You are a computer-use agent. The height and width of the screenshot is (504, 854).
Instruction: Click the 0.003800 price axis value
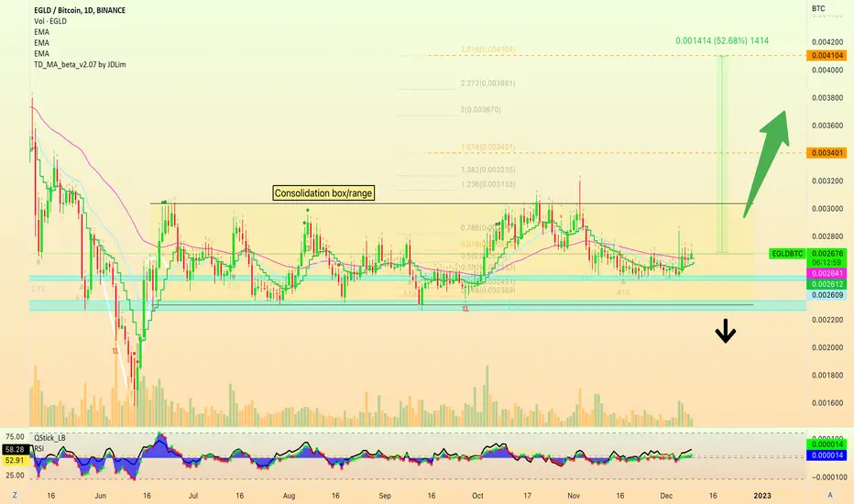tap(827, 98)
